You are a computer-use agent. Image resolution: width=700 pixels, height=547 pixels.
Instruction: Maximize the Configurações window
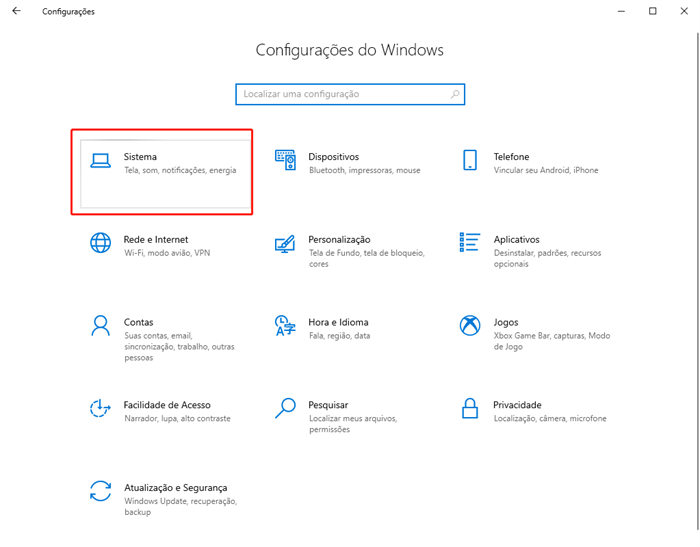pyautogui.click(x=652, y=11)
